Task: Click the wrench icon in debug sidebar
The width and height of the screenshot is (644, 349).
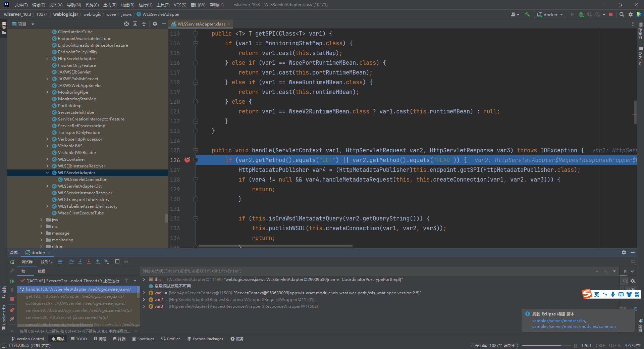Action: 12,270
